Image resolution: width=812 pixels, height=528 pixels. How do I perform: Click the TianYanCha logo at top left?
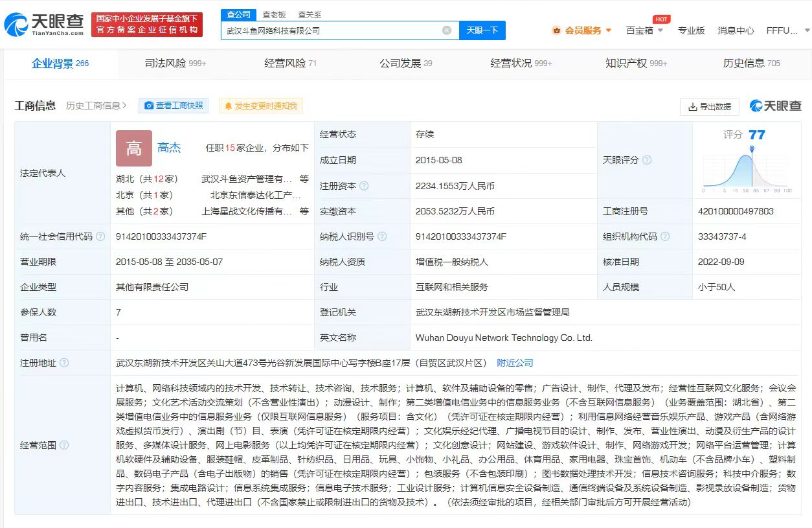(x=44, y=25)
